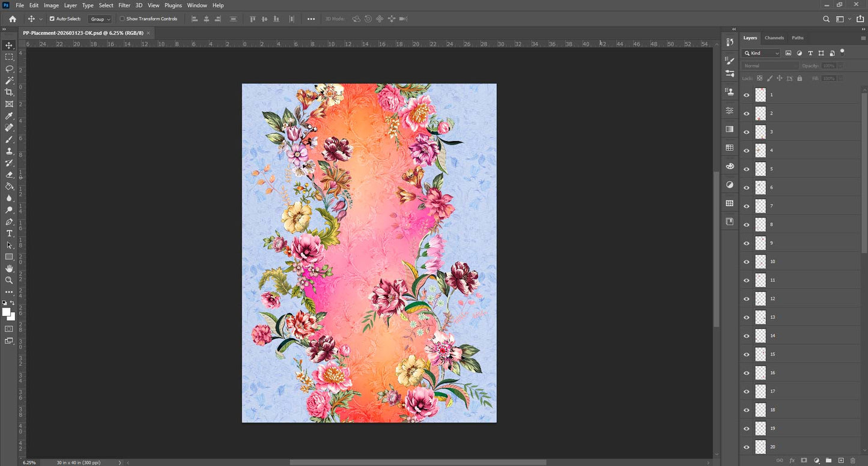The height and width of the screenshot is (466, 868).
Task: Click the background color swatch
Action: pos(11,316)
